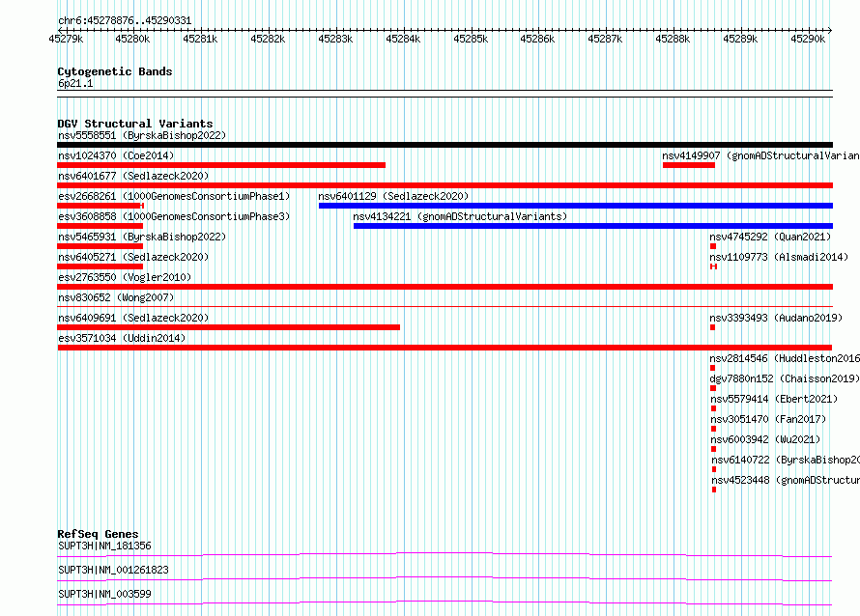Click the small red nsv1109773 marker
The image size is (860, 616).
click(x=713, y=266)
